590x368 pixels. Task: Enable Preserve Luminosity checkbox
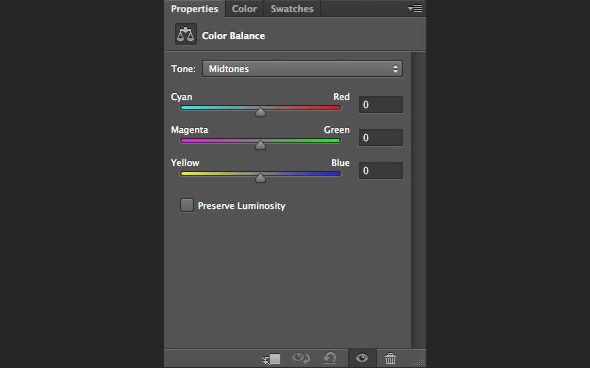point(187,205)
